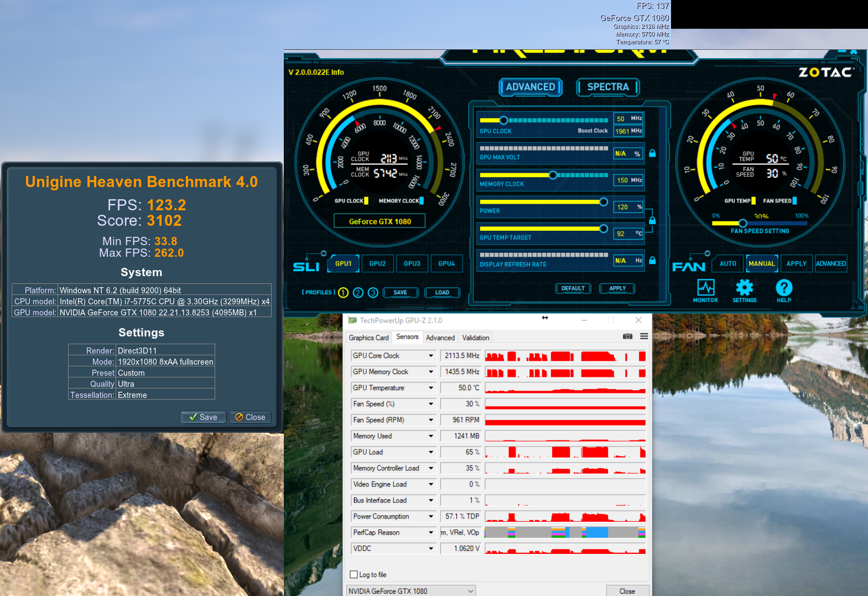Expand the GPU Core Clock sensor dropdown
This screenshot has width=868, height=596.
click(x=431, y=356)
